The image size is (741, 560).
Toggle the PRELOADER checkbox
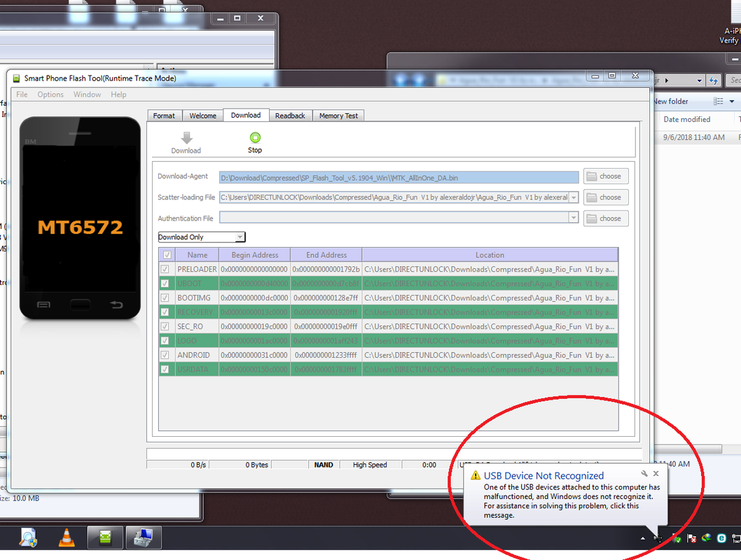[165, 269]
